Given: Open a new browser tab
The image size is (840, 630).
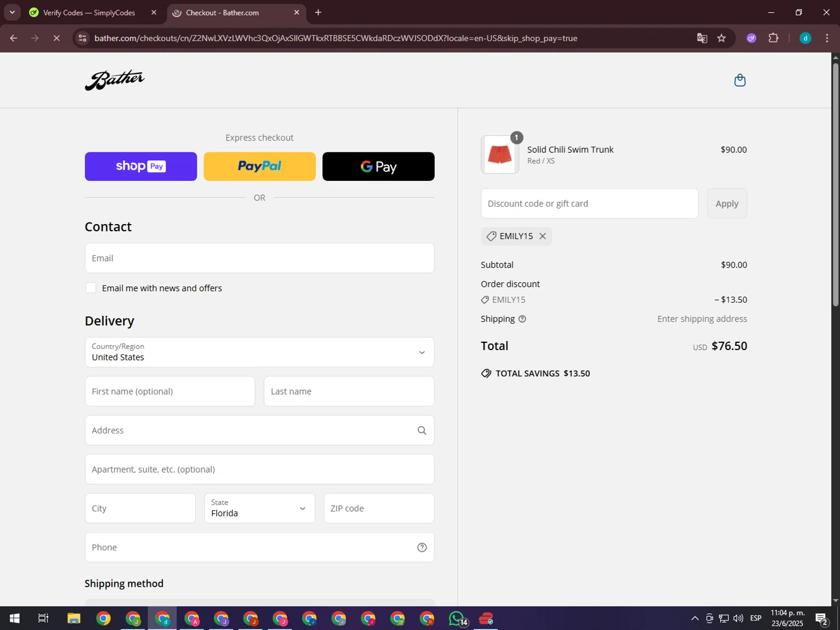Looking at the screenshot, I should pos(318,12).
